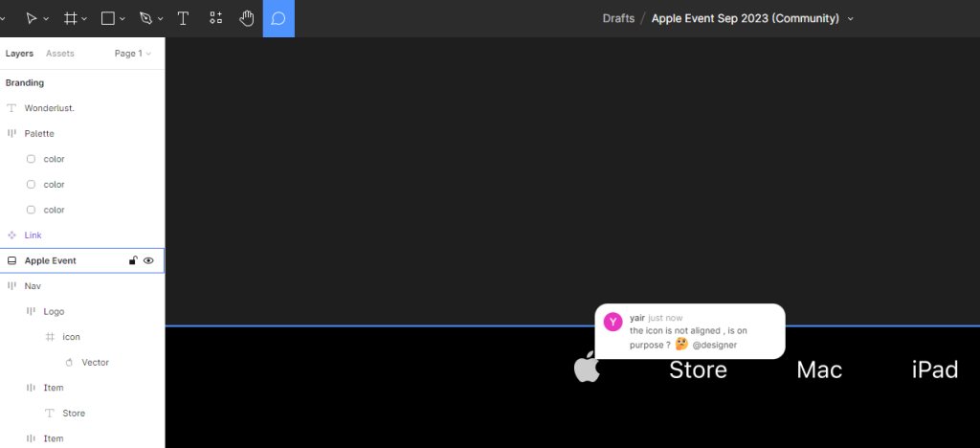This screenshot has height=448, width=980.
Task: Click the Store nav item on canvas
Action: pyautogui.click(x=698, y=370)
